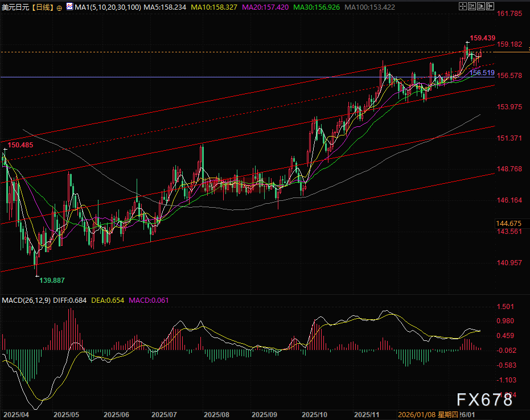Screen dimensions: 530x420
Task: Click the 美元日元 symbol title
Action: click(x=15, y=7)
